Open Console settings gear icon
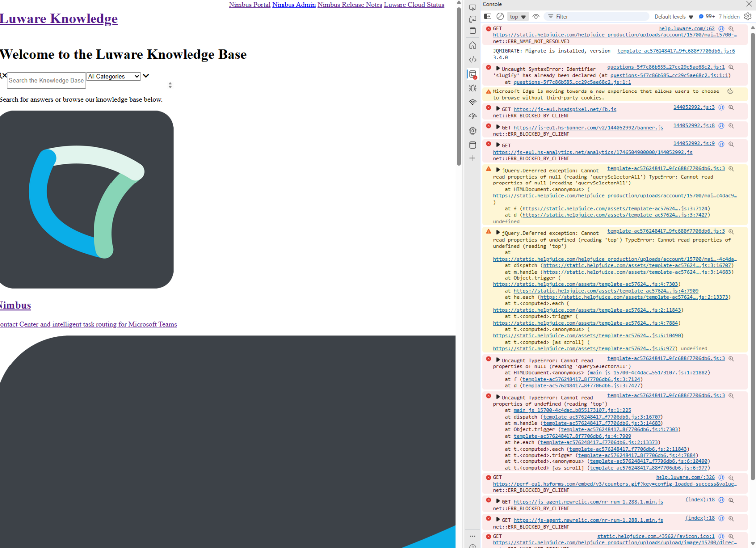Viewport: 756px width, 548px height. point(748,17)
